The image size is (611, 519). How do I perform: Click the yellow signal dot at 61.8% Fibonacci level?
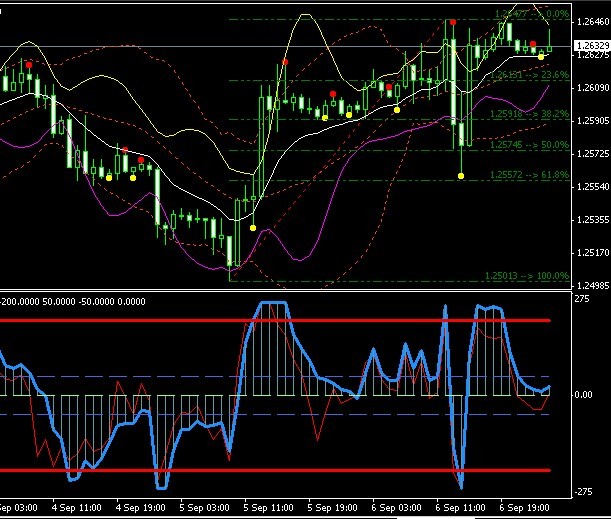(x=461, y=176)
